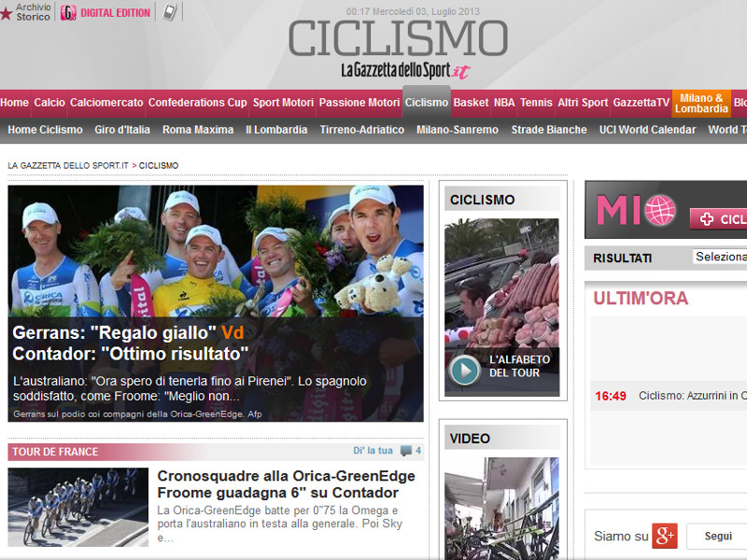Open Cronosquadre alla Orica-GreenEdge headline
Image resolution: width=747 pixels, height=560 pixels.
point(286,484)
